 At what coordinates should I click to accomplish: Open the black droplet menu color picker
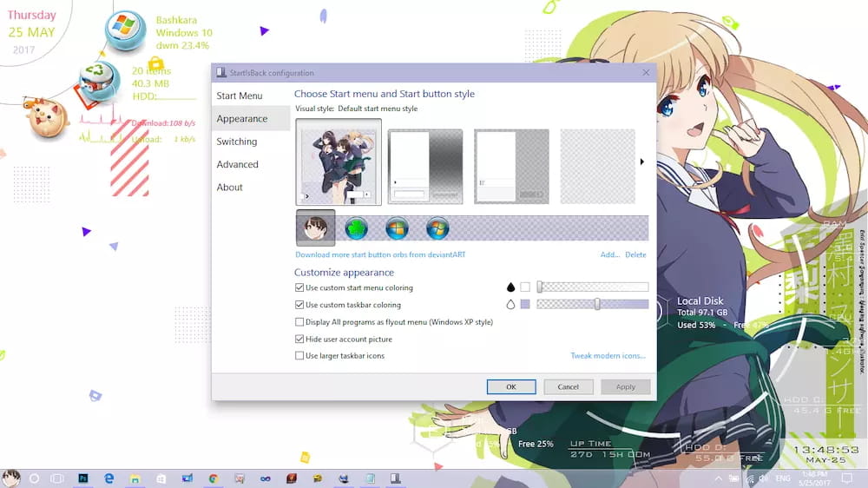click(510, 287)
